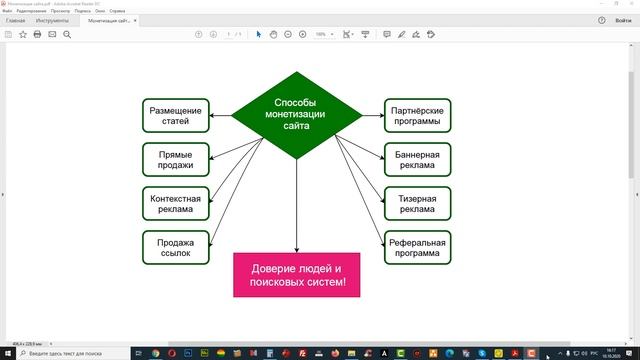
Task: Close the Монетизация сайта document tab
Action: tap(135, 20)
